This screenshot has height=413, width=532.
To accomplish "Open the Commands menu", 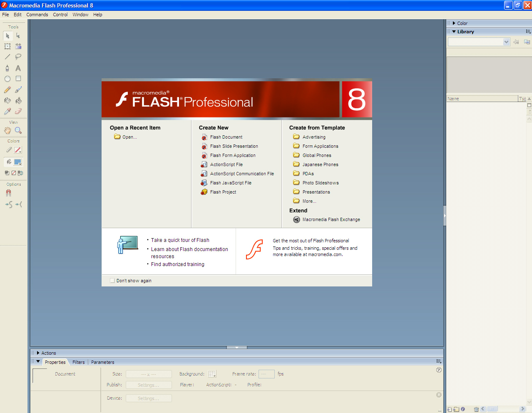I will (37, 15).
